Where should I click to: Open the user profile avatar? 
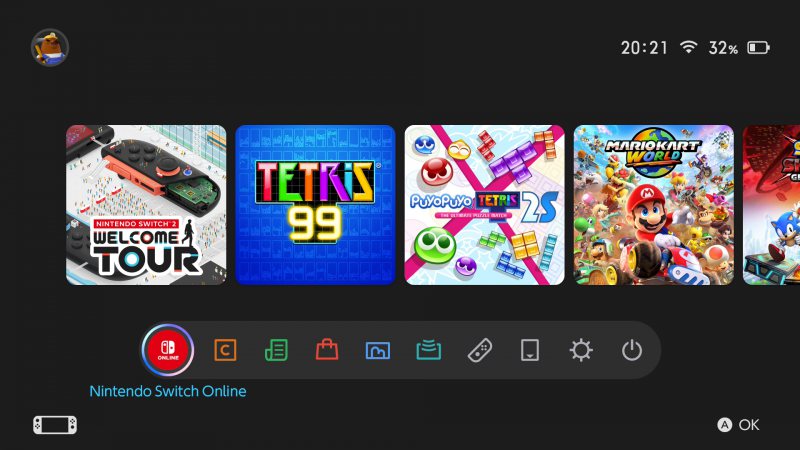pyautogui.click(x=49, y=47)
